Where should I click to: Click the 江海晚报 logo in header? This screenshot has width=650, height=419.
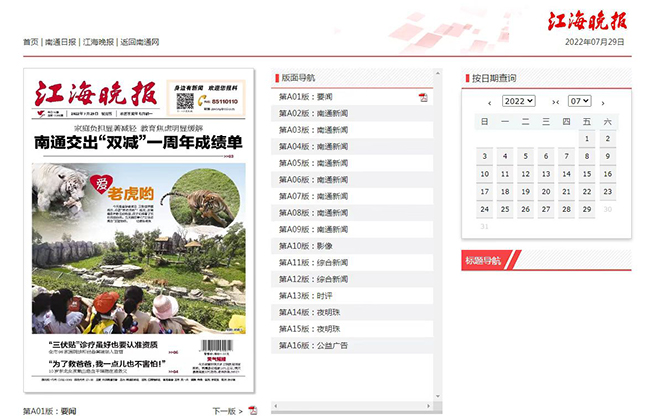587,20
